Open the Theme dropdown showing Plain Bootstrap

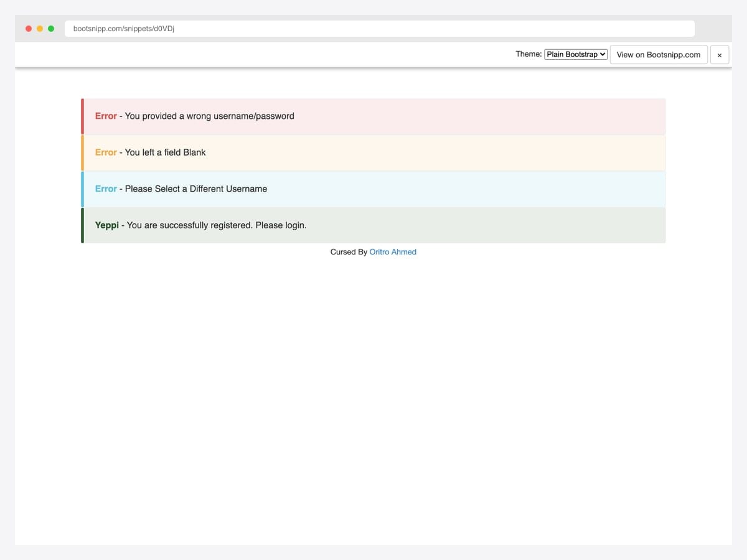(x=576, y=54)
